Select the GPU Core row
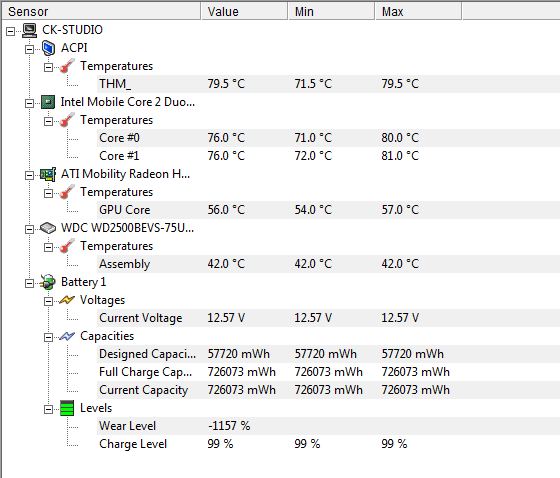This screenshot has height=478, width=560. [328, 210]
